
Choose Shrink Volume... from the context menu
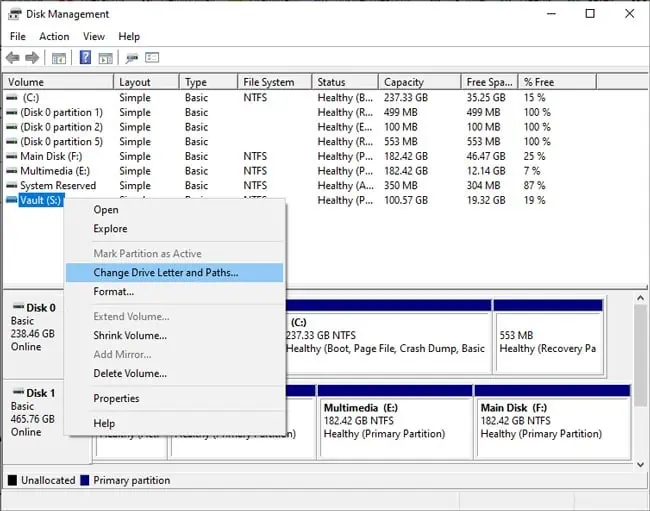pos(175,335)
